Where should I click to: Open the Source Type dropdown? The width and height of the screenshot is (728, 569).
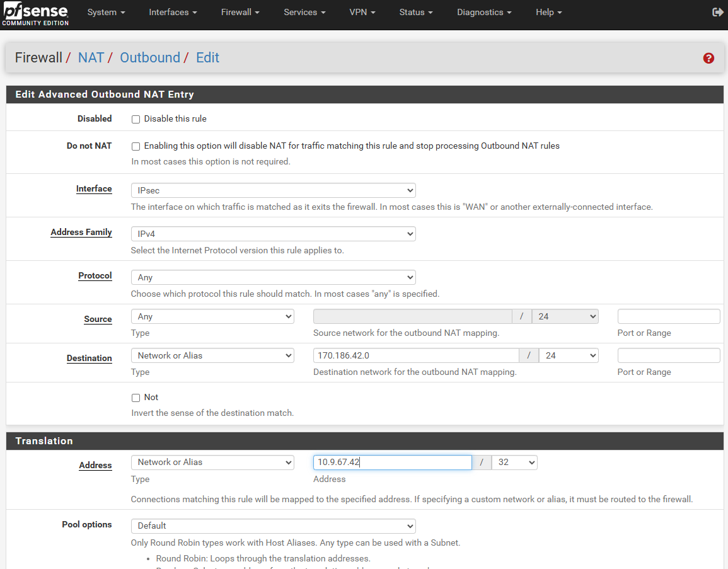pyautogui.click(x=212, y=316)
